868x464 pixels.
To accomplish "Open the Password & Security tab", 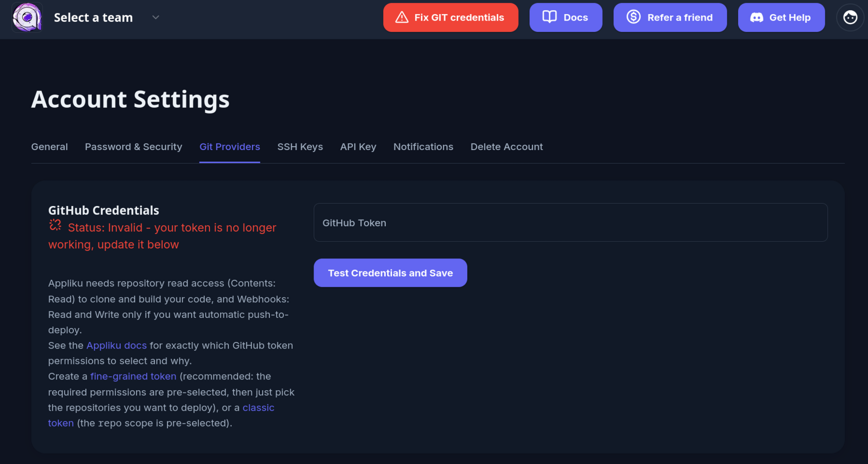I will pos(134,147).
